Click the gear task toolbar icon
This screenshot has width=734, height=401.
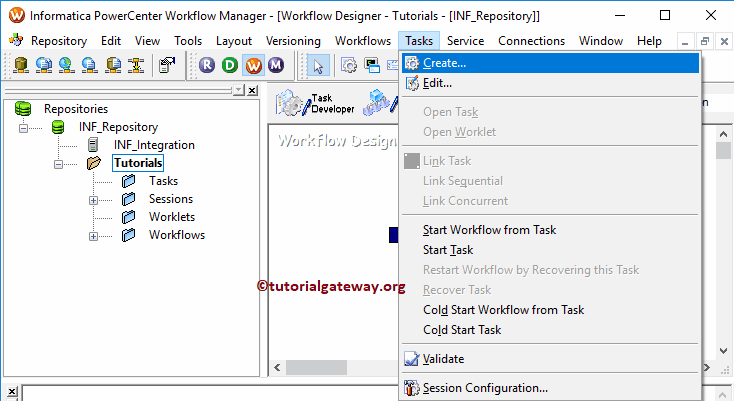point(349,65)
